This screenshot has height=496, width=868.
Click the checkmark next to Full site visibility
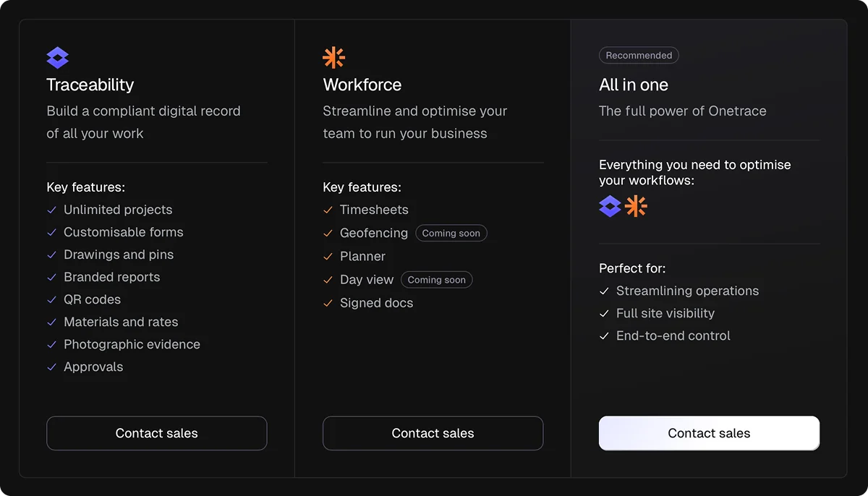tap(604, 313)
